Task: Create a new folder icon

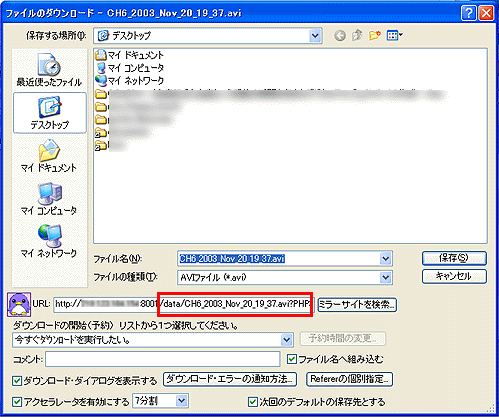Action: (x=375, y=35)
